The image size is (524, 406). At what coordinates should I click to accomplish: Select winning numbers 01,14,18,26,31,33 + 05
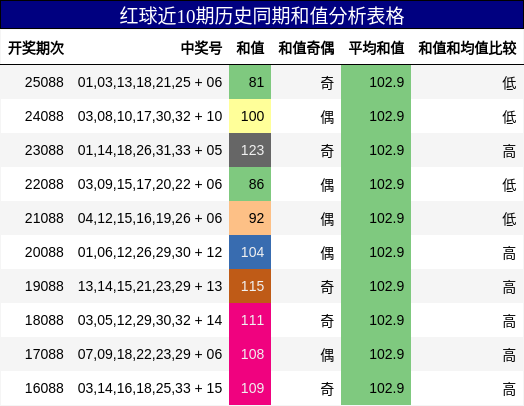[x=150, y=150]
